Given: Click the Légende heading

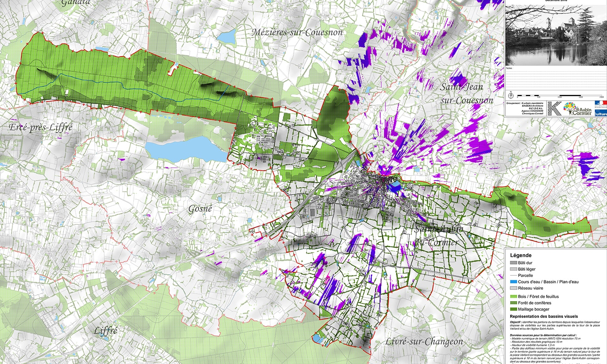Looking at the screenshot, I should (x=521, y=255).
